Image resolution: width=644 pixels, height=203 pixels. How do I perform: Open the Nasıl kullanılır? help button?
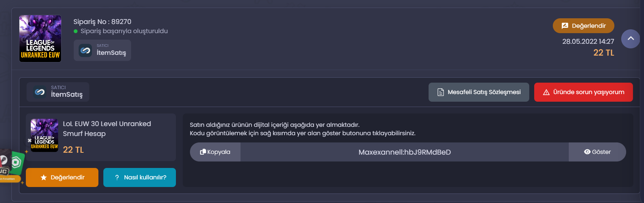[139, 177]
